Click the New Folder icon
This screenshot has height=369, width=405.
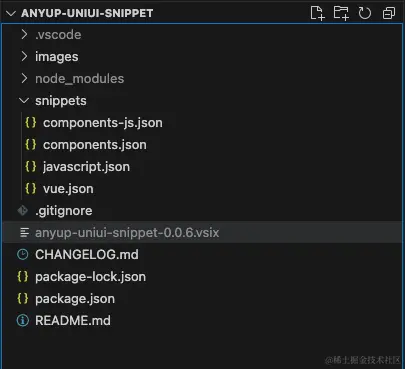(x=341, y=13)
